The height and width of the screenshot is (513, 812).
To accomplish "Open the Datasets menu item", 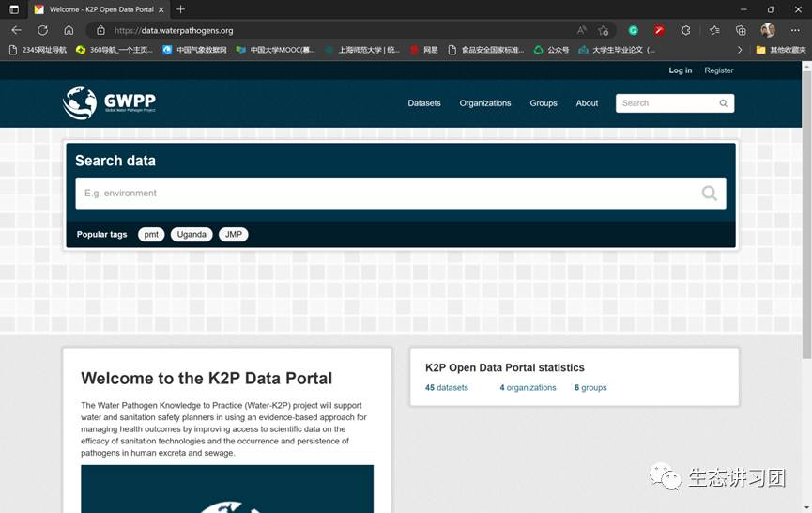I will click(424, 103).
